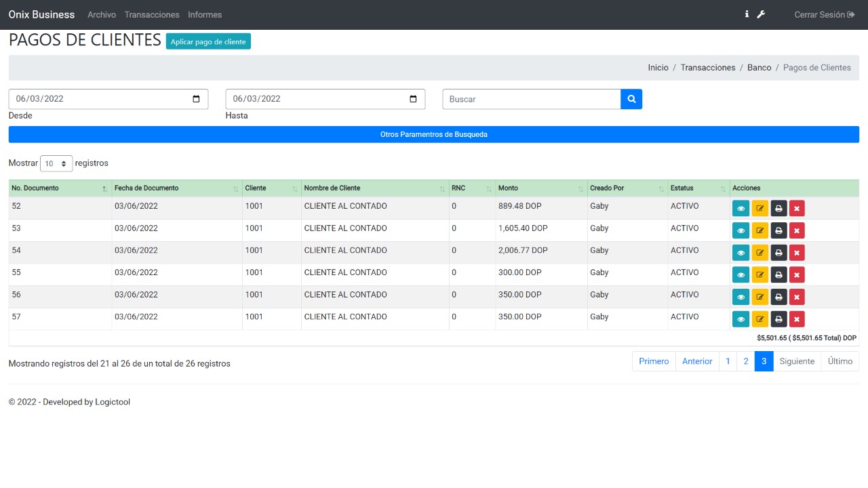This screenshot has width=868, height=488.
Task: Sort by Creado Por column
Action: click(627, 188)
